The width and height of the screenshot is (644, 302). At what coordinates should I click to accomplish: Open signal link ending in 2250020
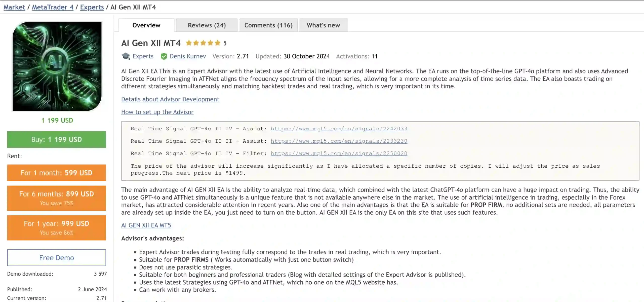coord(339,153)
